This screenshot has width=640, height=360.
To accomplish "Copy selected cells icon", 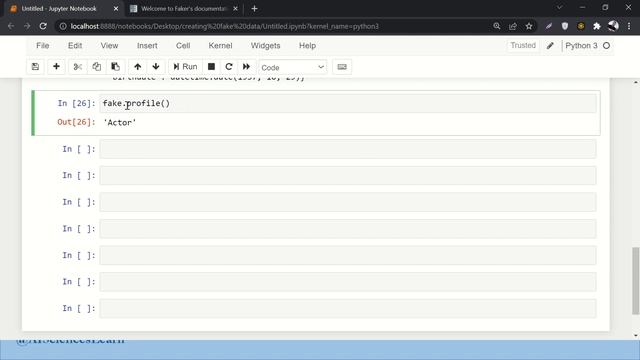I will (x=96, y=67).
